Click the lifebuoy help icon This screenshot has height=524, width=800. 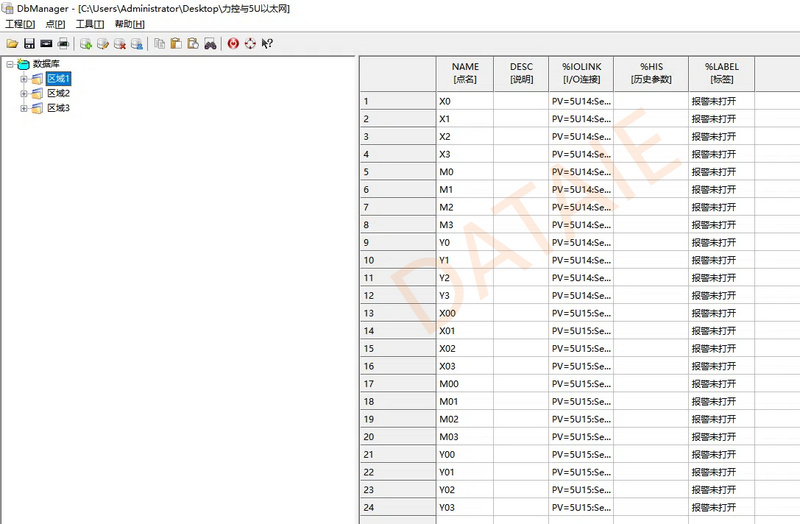(x=250, y=44)
